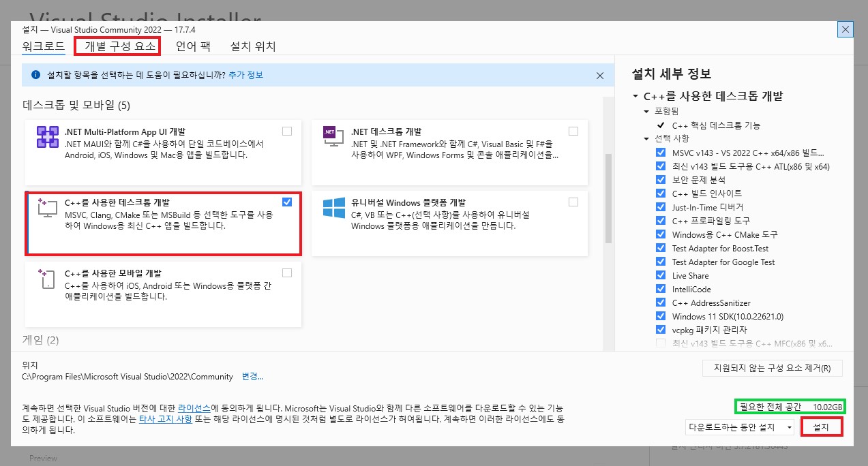Uncheck the IntelliCode option

(x=661, y=289)
